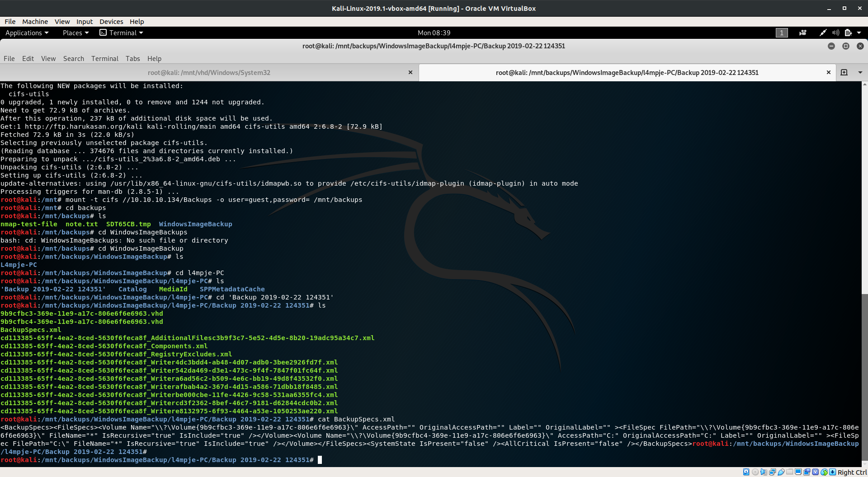Viewport: 868px width, 477px height.
Task: Expand the system menu arrow in top panel
Action: point(859,33)
